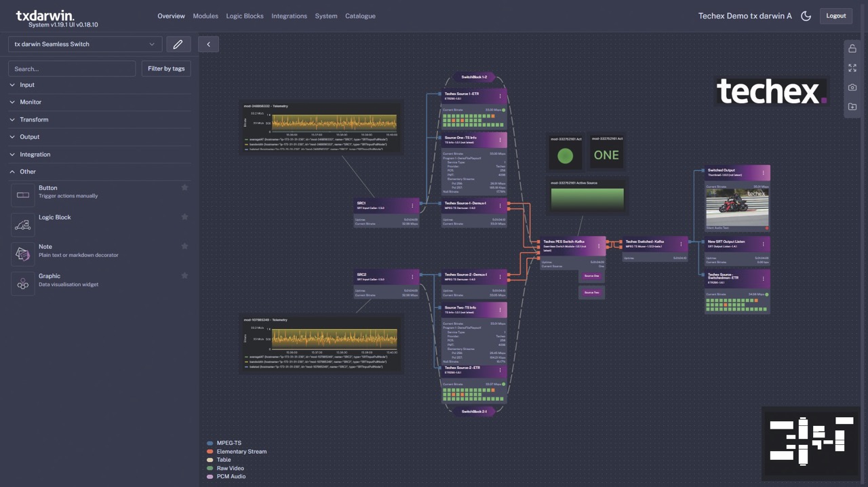This screenshot has height=487, width=868.
Task: Click the fit-to-screen expand icon
Action: 852,68
